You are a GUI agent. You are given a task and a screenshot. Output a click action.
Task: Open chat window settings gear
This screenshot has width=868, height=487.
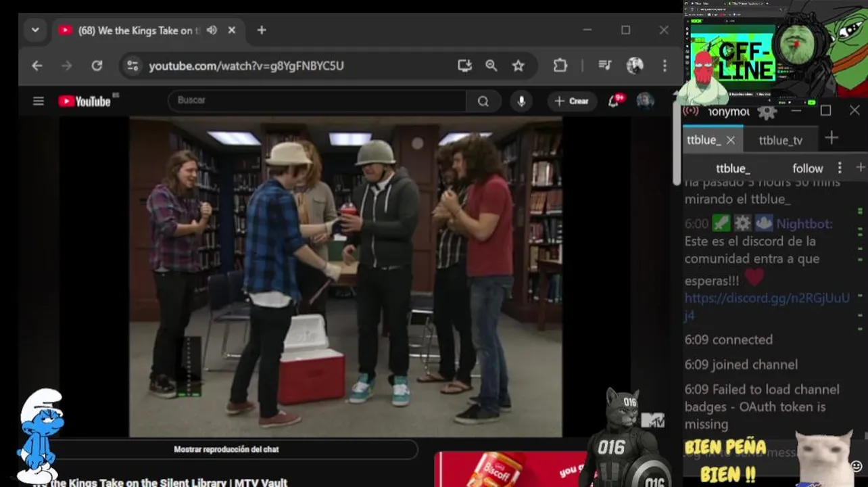(767, 112)
